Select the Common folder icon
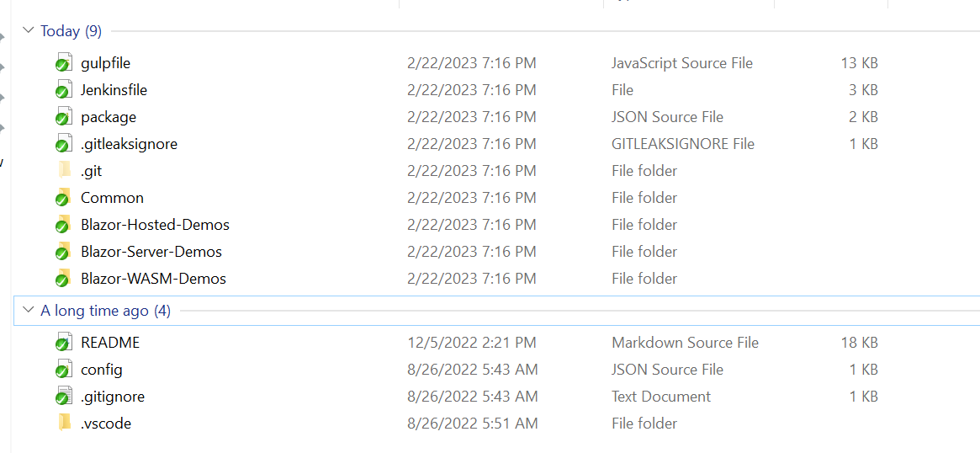 click(x=63, y=198)
